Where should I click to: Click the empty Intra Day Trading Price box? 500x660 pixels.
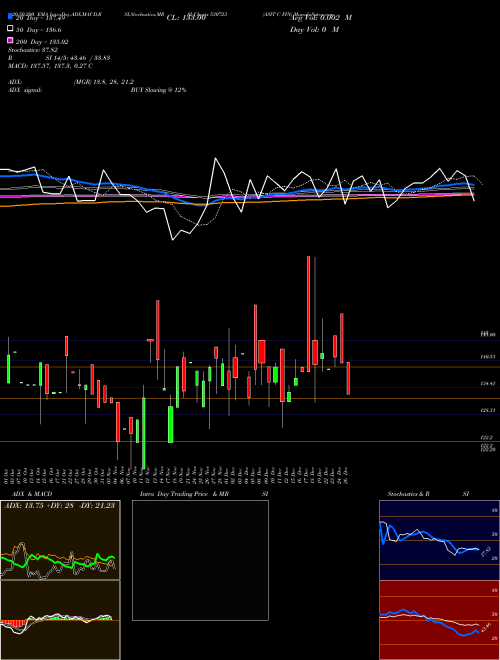click(200, 560)
